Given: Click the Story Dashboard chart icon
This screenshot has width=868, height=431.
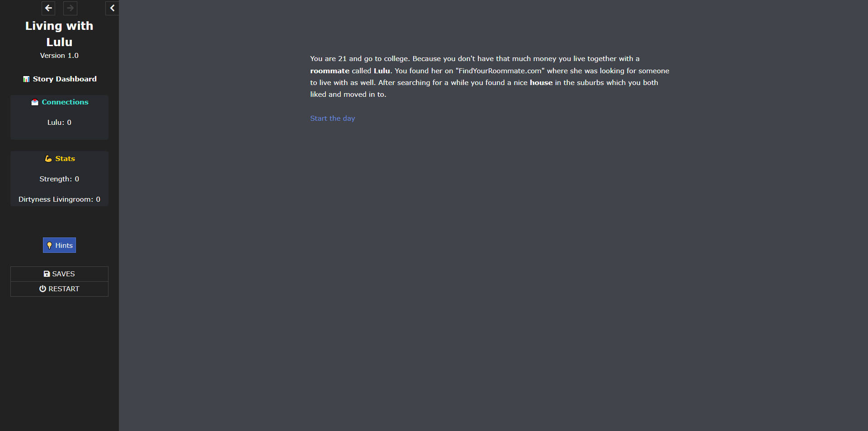Looking at the screenshot, I should click(x=26, y=79).
